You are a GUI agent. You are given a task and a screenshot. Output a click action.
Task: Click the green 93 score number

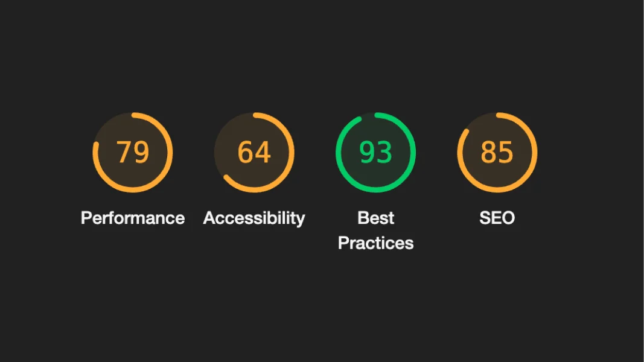[x=375, y=152]
